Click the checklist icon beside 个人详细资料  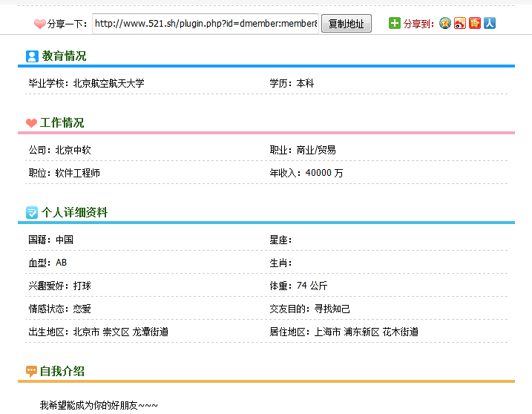32,212
